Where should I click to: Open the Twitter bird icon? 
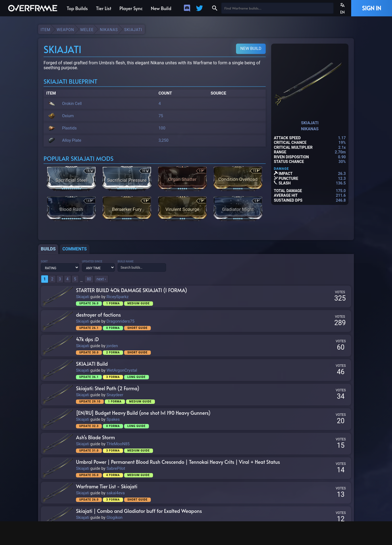(x=200, y=8)
